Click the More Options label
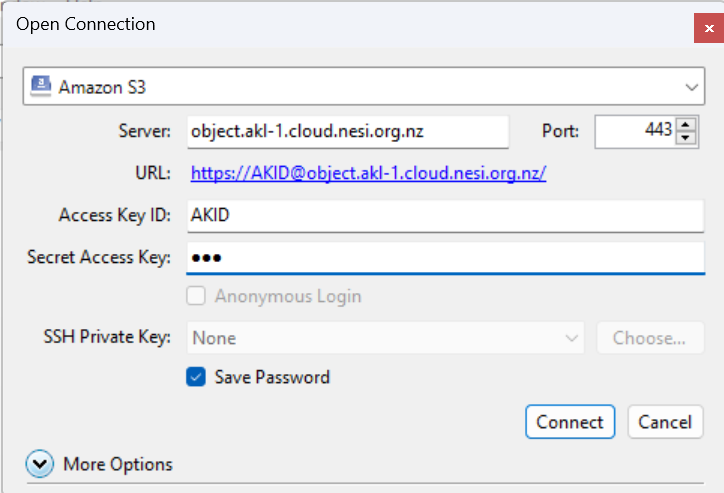724x493 pixels. point(118,464)
